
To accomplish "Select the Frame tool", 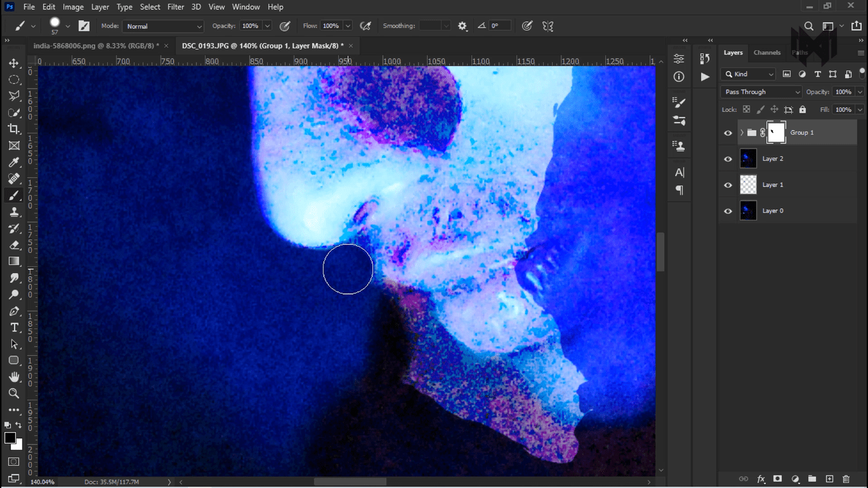I will tap(13, 146).
